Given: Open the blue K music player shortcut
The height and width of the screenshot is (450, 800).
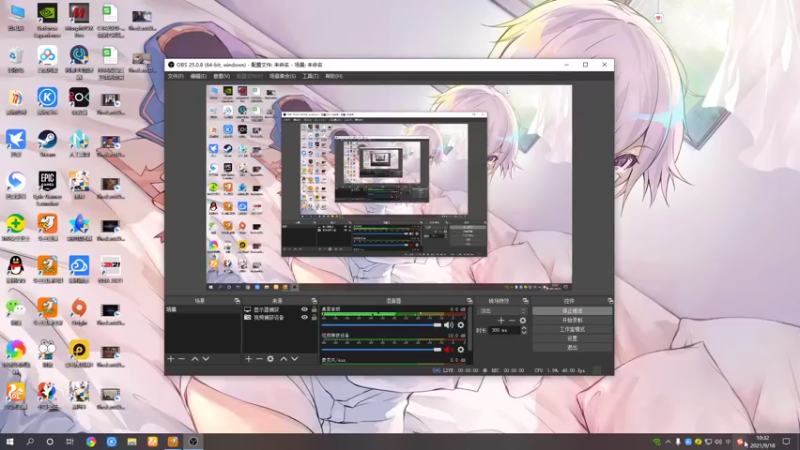Looking at the screenshot, I should point(47,101).
